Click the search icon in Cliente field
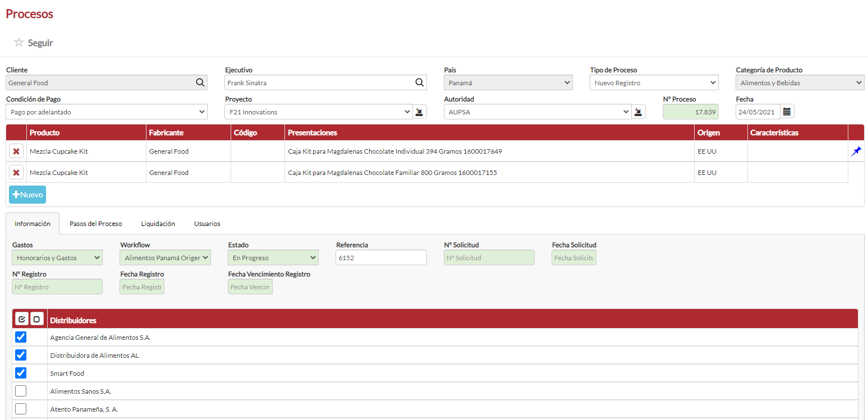Screen dimensions: 868x420 tap(200, 82)
